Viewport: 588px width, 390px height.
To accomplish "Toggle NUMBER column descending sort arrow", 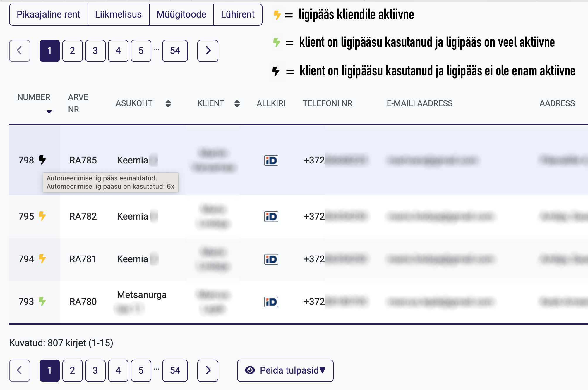I will 49,112.
